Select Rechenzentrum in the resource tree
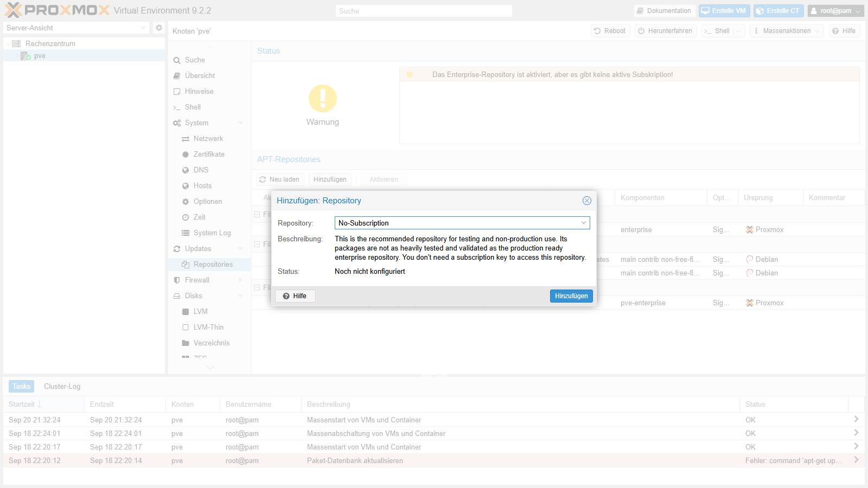Viewport: 868px width, 488px height. pyautogui.click(x=50, y=43)
